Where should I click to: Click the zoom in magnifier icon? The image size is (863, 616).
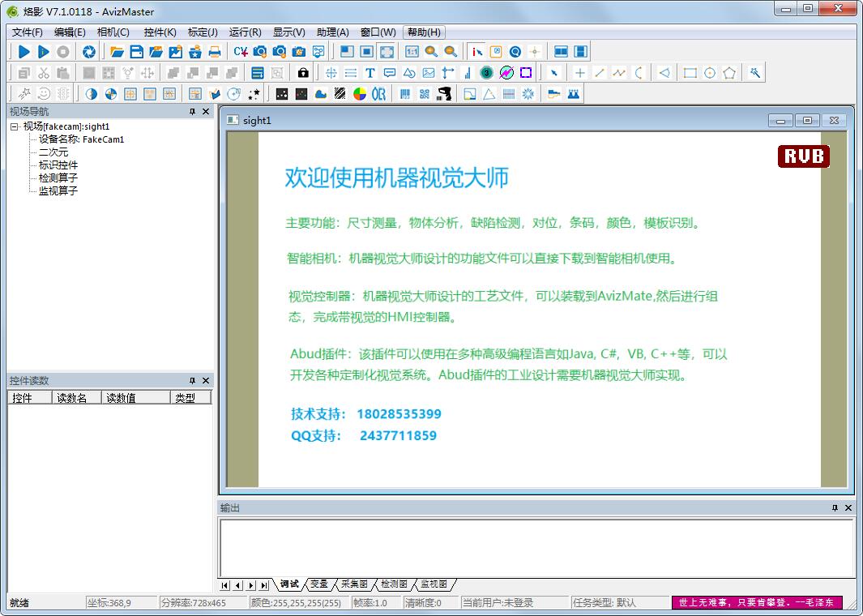[x=431, y=52]
